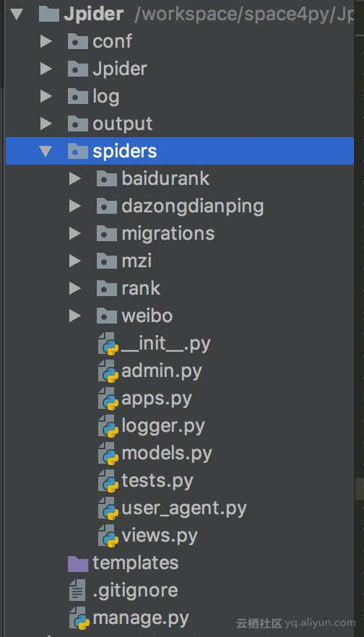Collapse the Jpider project root arrow
Image resolution: width=364 pixels, height=637 pixels.
[x=17, y=14]
